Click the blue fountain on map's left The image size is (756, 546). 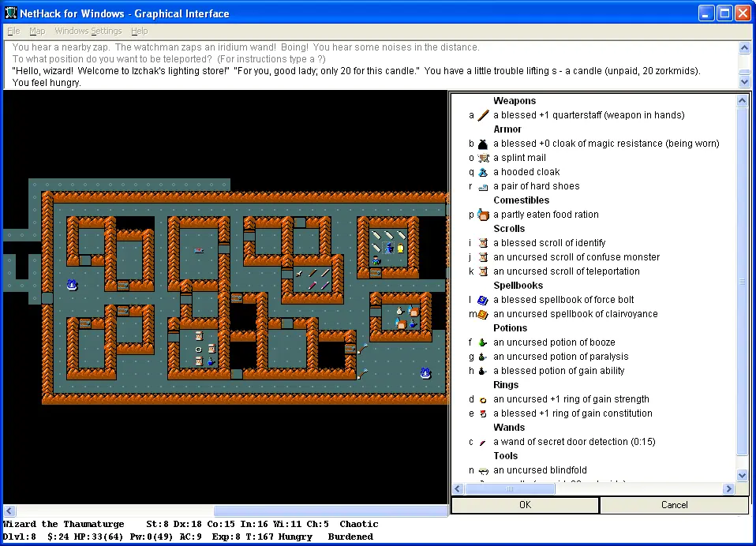72,285
